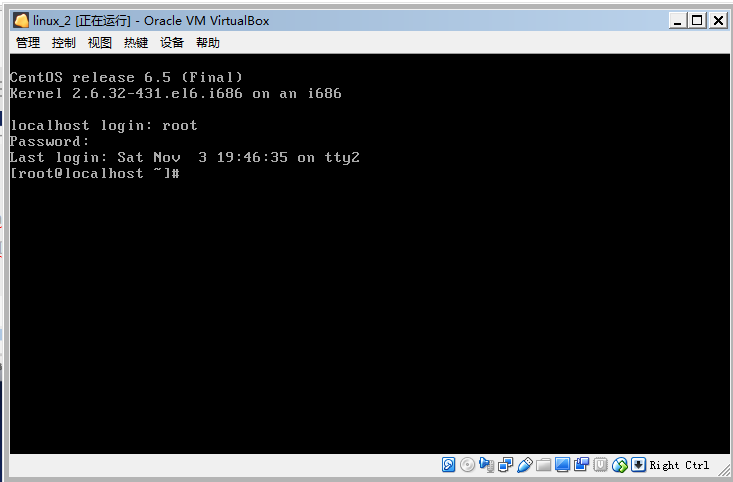
Task: Open the 帮助 menu
Action: 208,43
